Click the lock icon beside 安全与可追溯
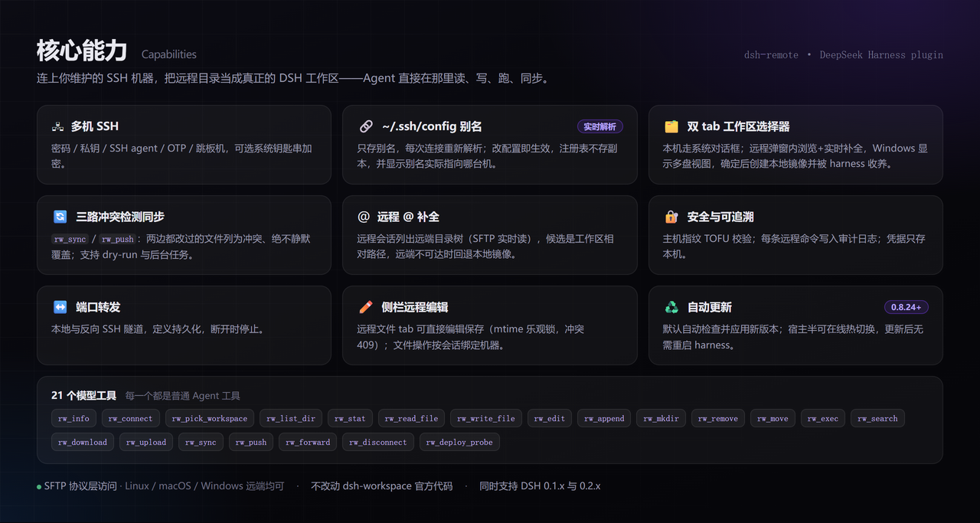This screenshot has height=523, width=980. coord(671,217)
